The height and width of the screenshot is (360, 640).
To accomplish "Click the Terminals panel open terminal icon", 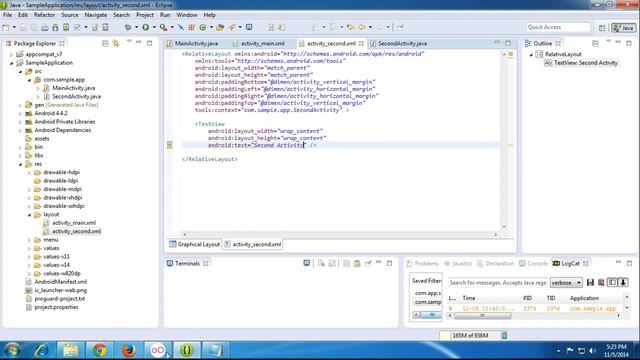I will point(307,263).
